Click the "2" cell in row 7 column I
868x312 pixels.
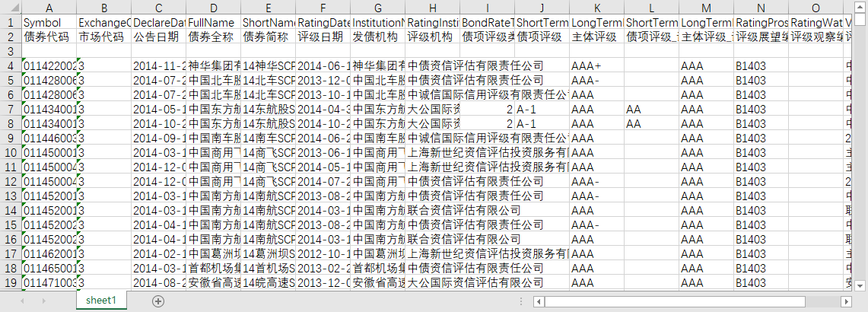pos(488,109)
